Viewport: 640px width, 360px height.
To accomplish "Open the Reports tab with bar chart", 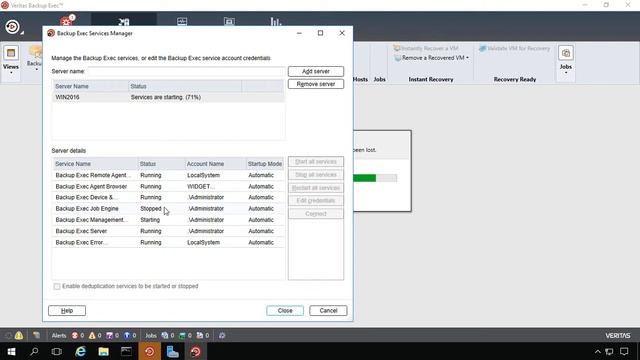I will (276, 21).
